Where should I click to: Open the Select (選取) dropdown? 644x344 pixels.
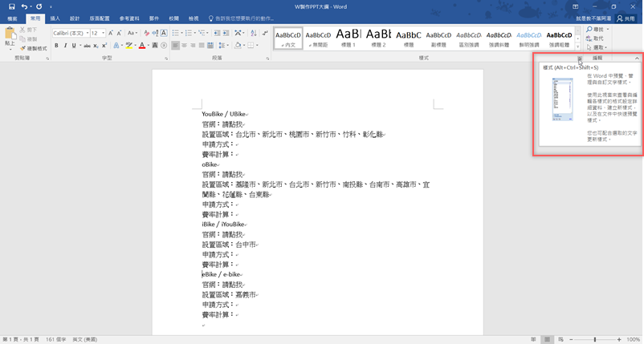pos(597,47)
